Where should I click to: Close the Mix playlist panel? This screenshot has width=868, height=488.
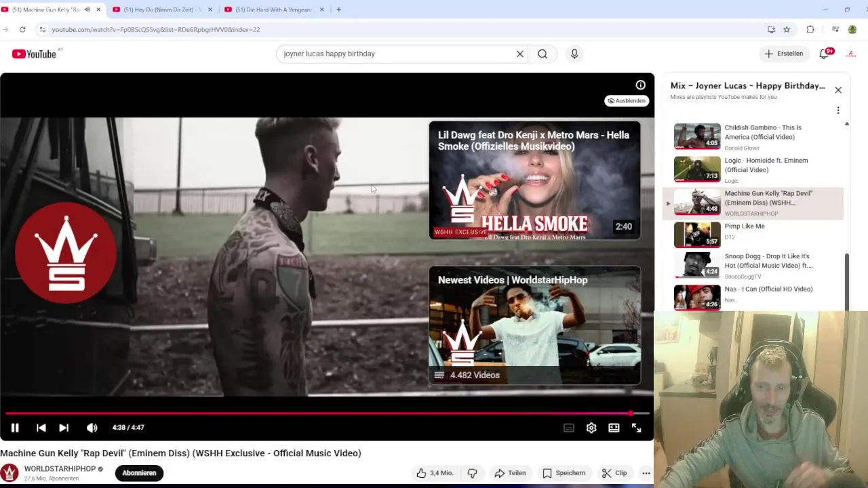point(838,90)
